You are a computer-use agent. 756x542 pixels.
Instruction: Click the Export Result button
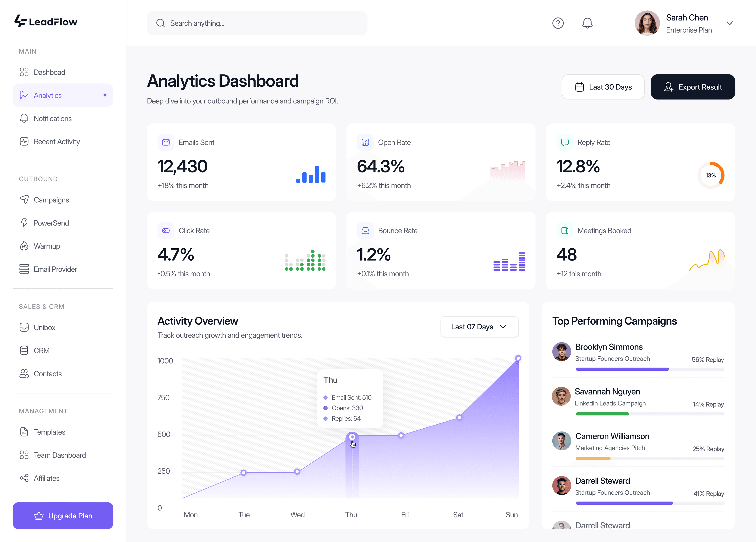point(693,87)
